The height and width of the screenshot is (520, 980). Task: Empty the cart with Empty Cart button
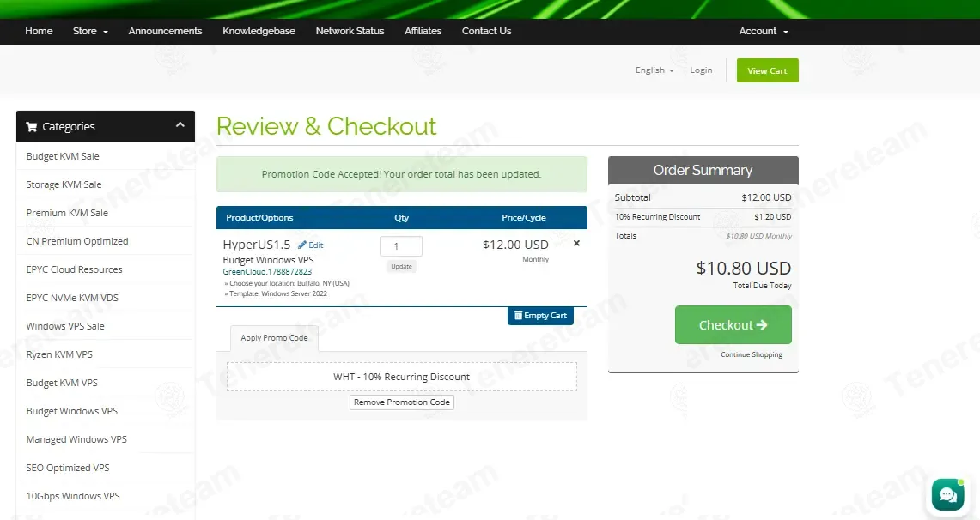click(540, 315)
